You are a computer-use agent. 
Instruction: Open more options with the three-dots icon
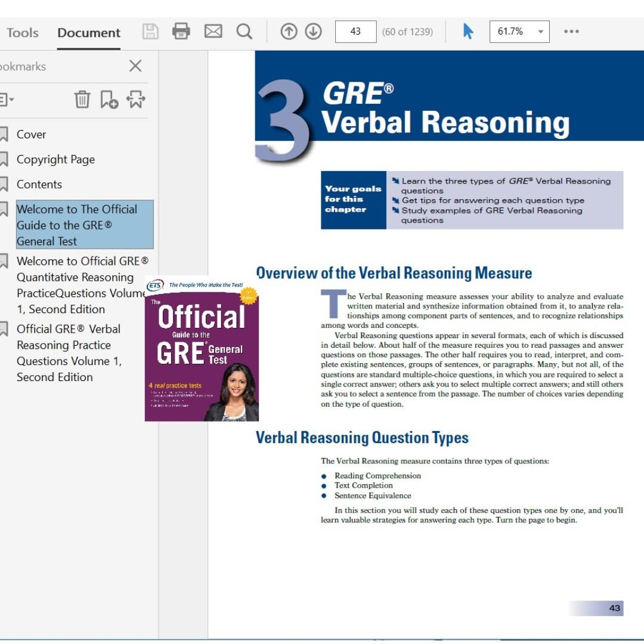click(571, 31)
